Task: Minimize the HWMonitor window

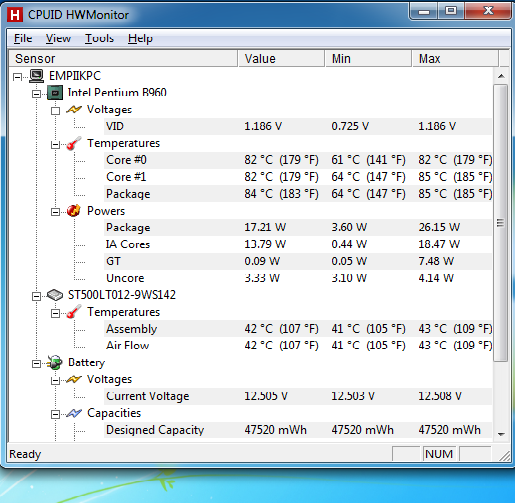Action: (424, 12)
